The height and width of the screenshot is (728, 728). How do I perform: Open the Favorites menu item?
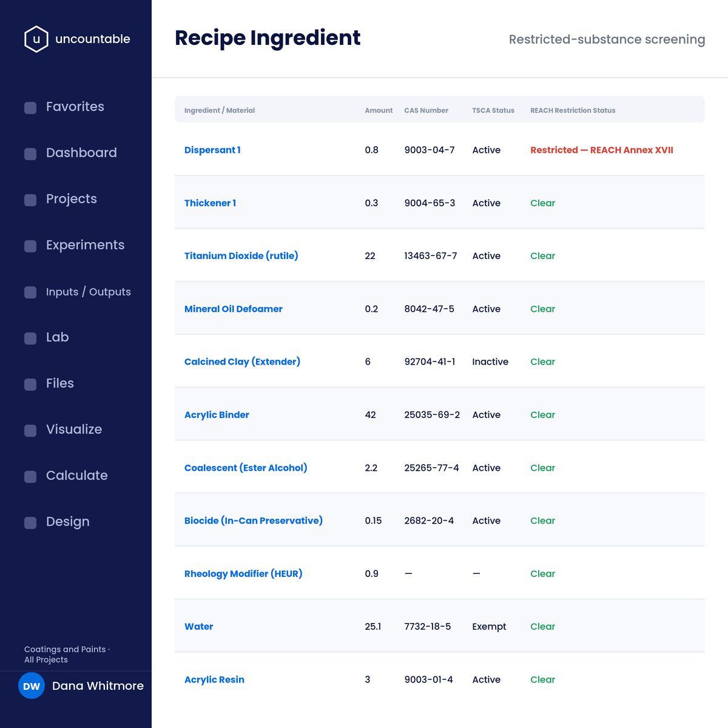[75, 107]
